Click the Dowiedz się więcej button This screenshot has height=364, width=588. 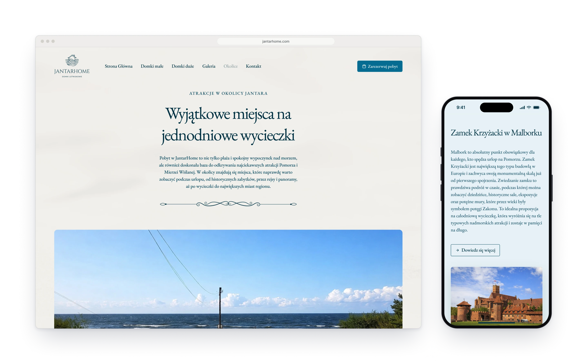(475, 250)
